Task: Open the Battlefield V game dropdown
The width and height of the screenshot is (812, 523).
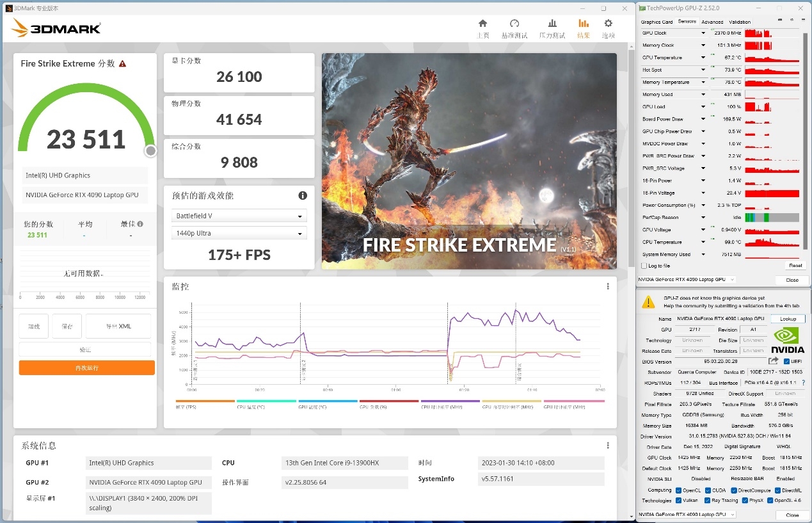Action: [x=239, y=216]
